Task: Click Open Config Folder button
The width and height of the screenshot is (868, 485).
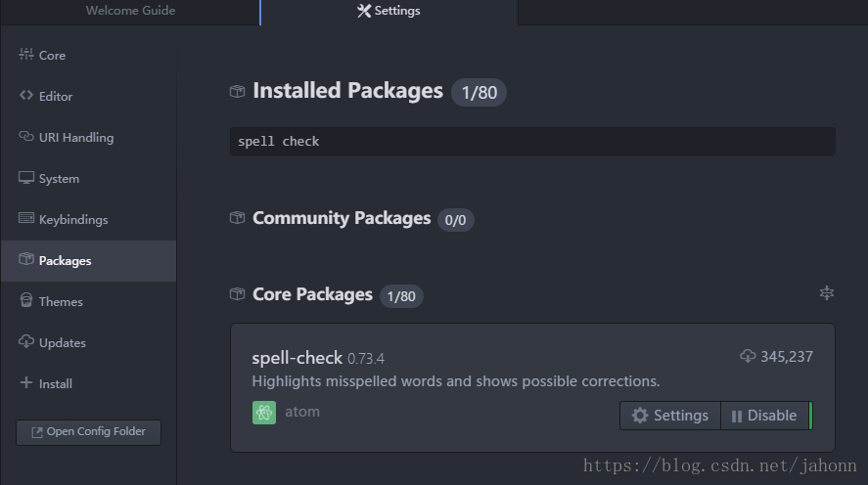Action: (x=89, y=432)
